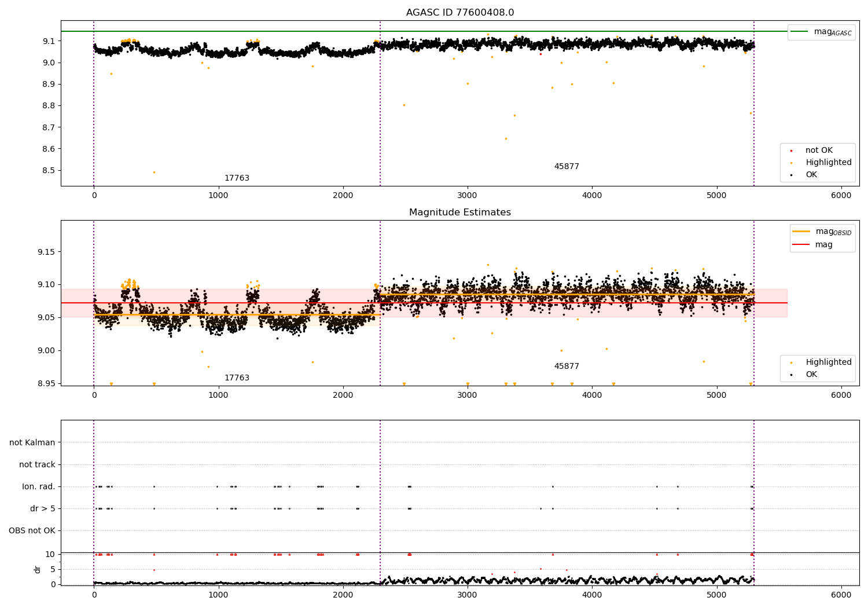
Task: Click x-tick '6000' under top panel
Action: tap(841, 196)
